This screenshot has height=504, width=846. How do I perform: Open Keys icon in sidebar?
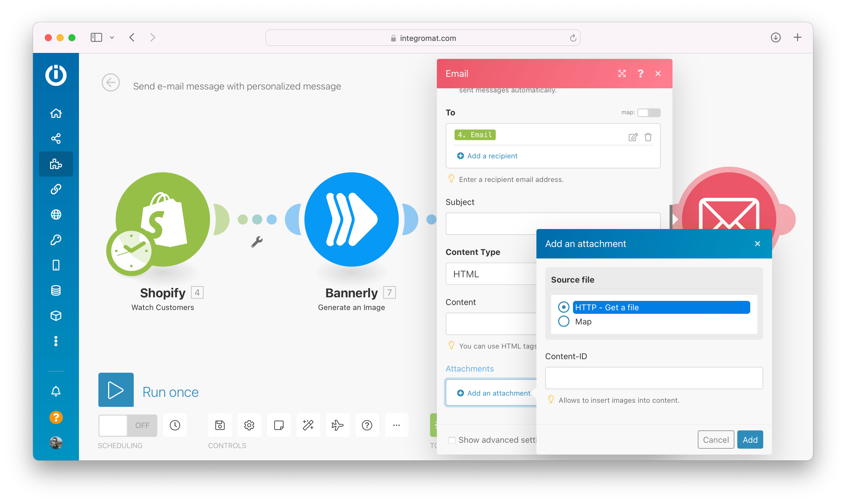56,240
